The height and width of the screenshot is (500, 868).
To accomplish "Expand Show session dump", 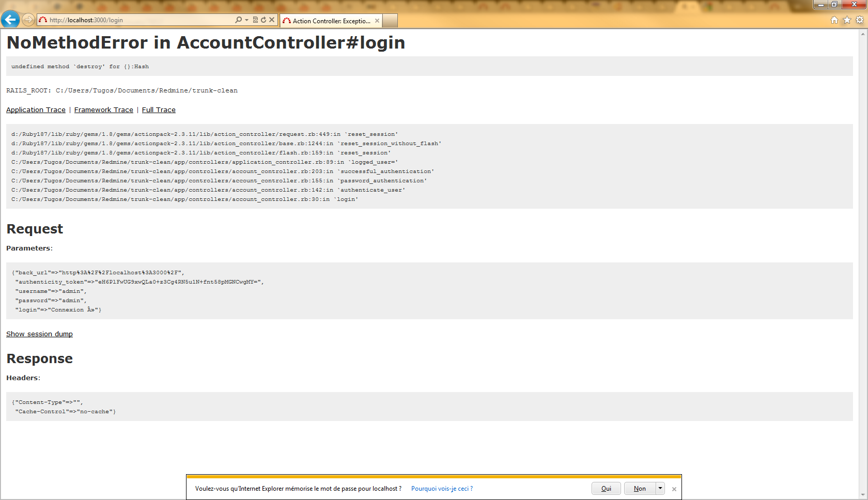I will [39, 334].
